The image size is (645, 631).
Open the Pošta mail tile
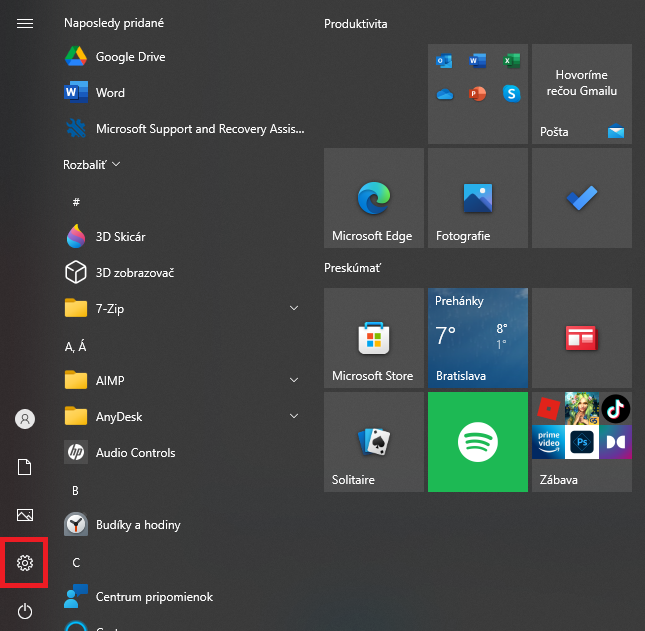582,94
